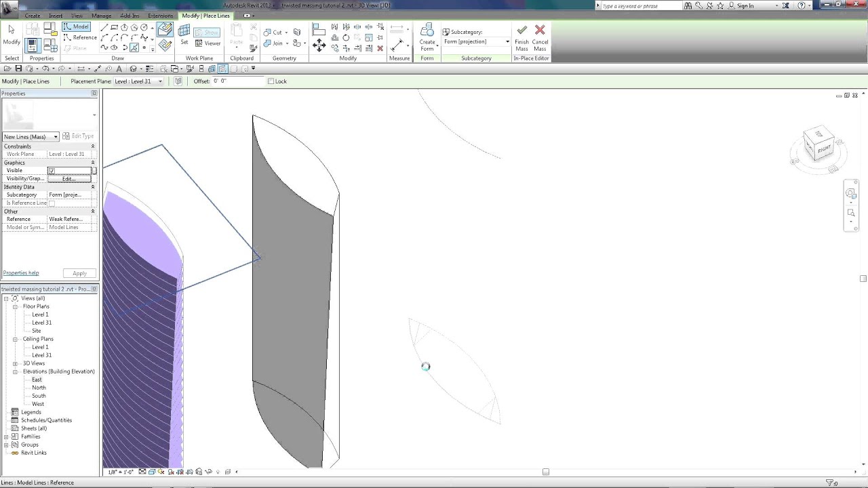Click the ViewCube in the 3D view

[x=818, y=145]
